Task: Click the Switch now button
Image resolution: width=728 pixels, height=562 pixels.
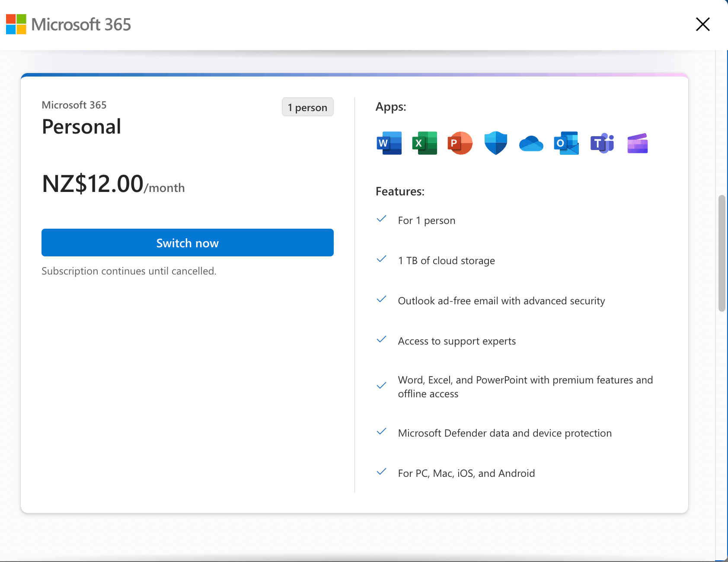Action: pos(188,243)
